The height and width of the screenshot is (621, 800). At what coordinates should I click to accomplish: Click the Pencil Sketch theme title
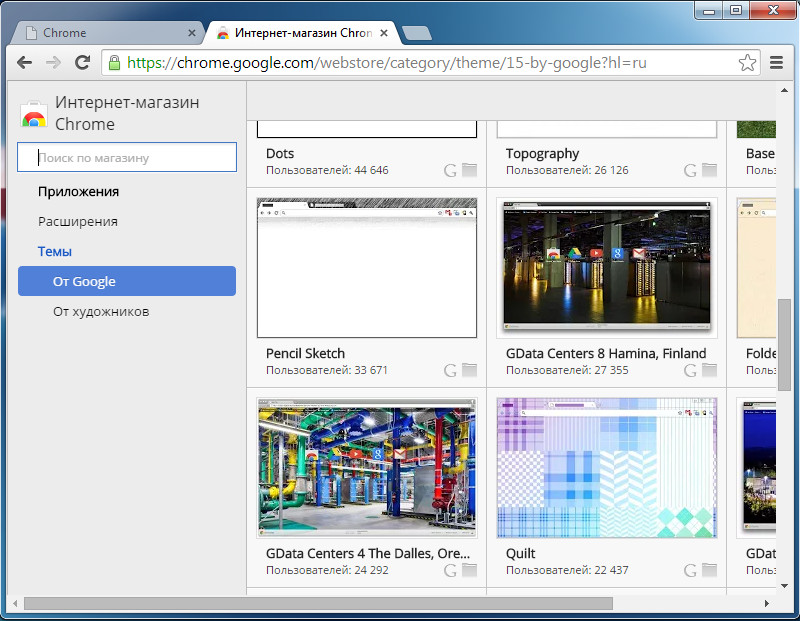[305, 354]
